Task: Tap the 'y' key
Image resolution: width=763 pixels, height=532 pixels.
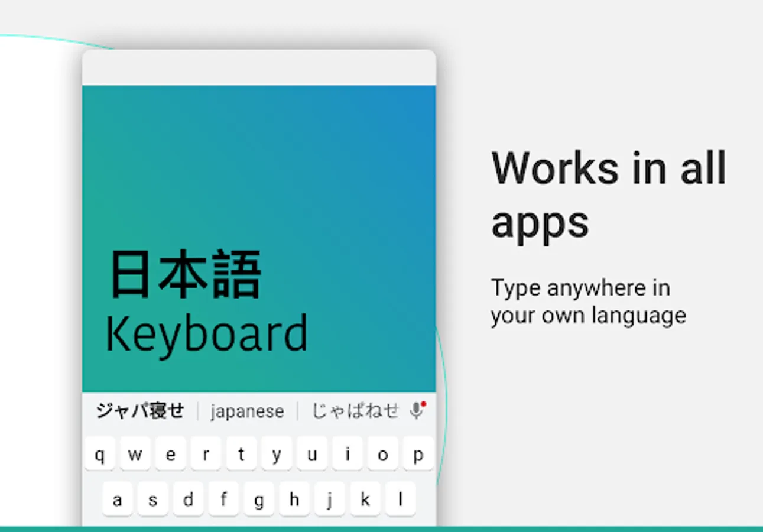Action: pyautogui.click(x=277, y=454)
